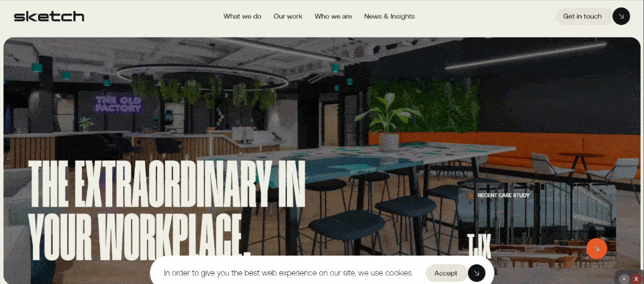The width and height of the screenshot is (644, 284).
Task: Click The Old Factory neon sign in hero
Action: [118, 105]
